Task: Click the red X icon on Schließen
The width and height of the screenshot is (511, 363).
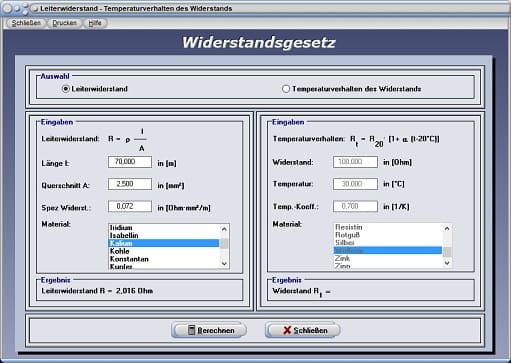Action: coord(287,330)
